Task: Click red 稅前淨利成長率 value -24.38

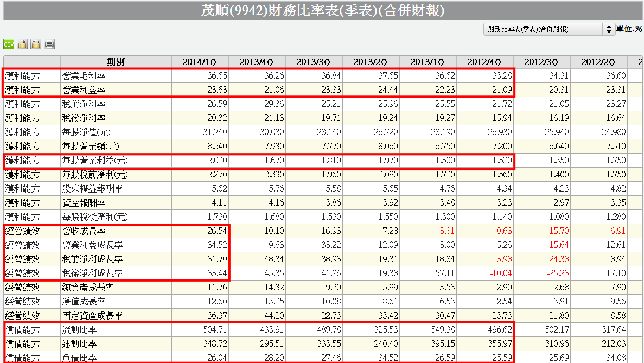Action: click(x=557, y=259)
